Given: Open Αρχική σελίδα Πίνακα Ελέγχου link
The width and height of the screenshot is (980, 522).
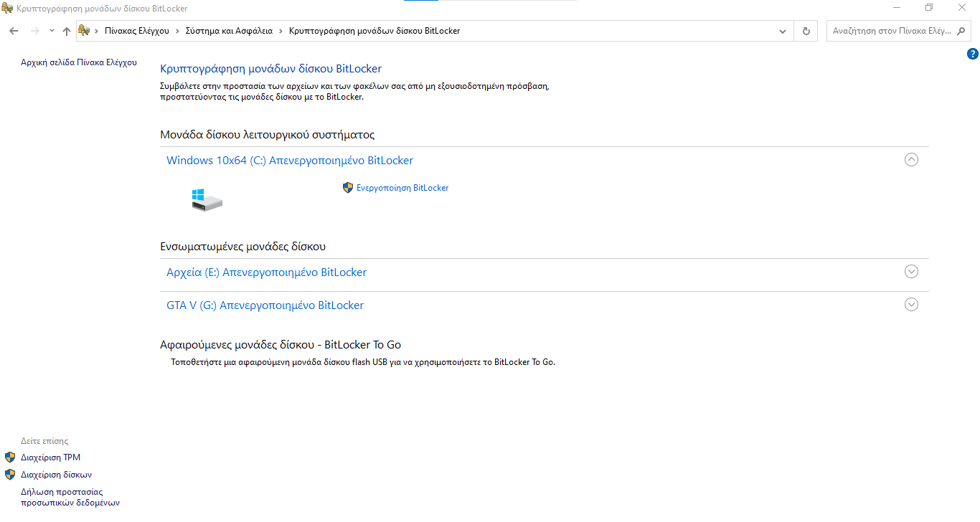Looking at the screenshot, I should click(79, 62).
